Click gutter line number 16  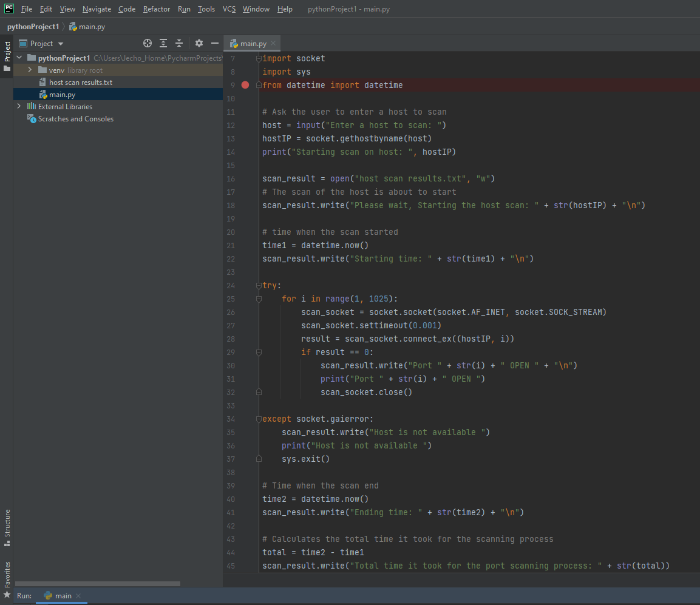[x=230, y=179]
